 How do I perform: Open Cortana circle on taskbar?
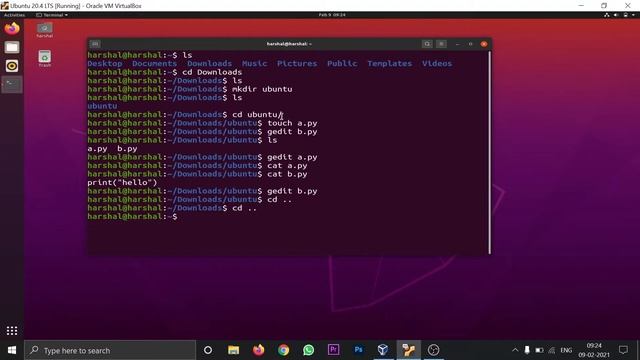(x=208, y=350)
